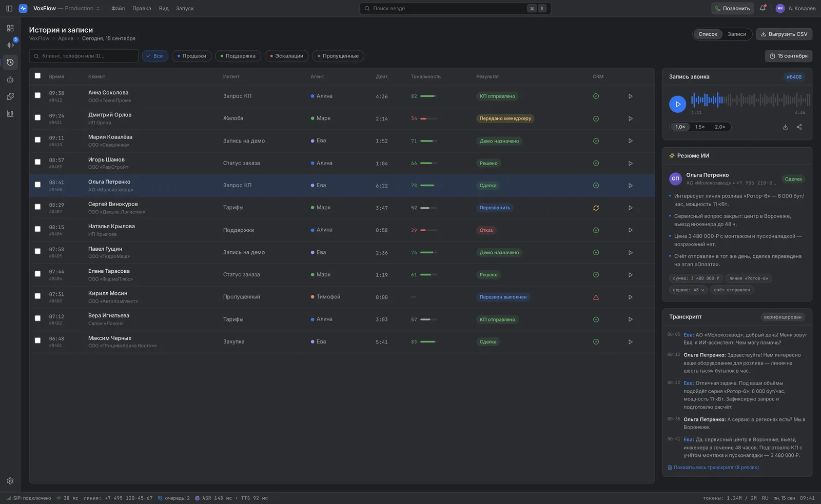
Task: Open the dashboard grid icon in sidebar
Action: 10,28
